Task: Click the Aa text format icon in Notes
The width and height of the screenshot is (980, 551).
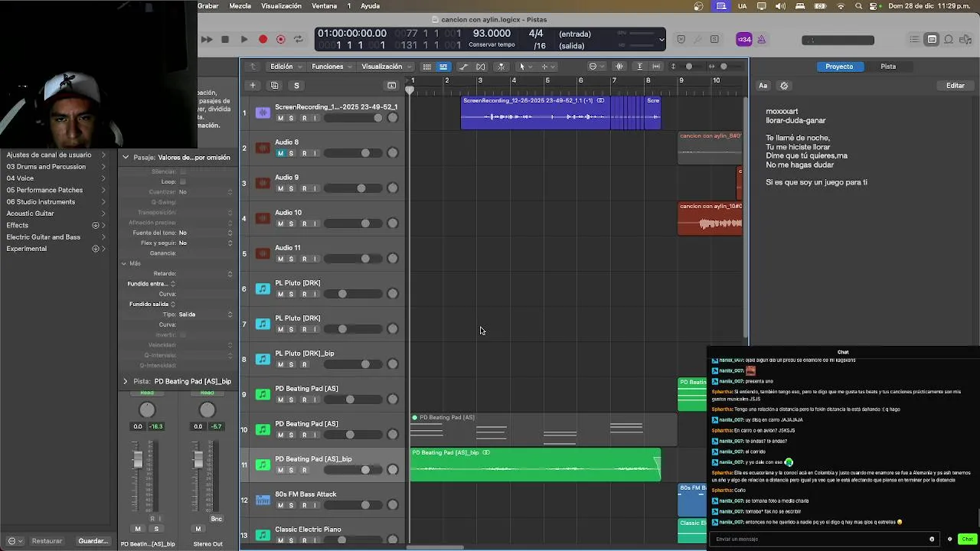Action: point(763,86)
